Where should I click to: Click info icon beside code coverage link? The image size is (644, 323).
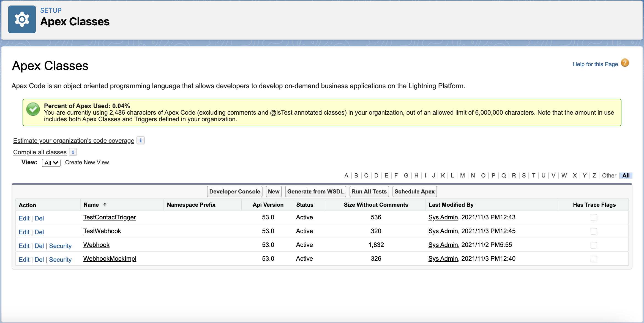(x=141, y=141)
